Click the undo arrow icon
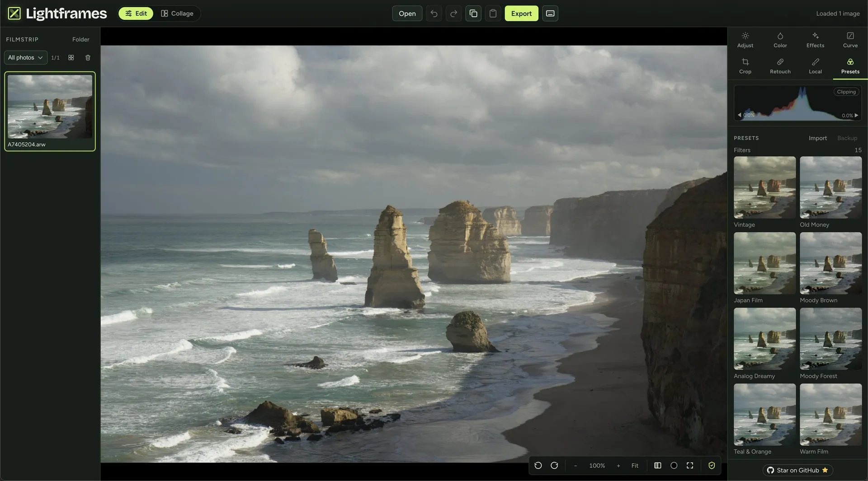 point(434,14)
